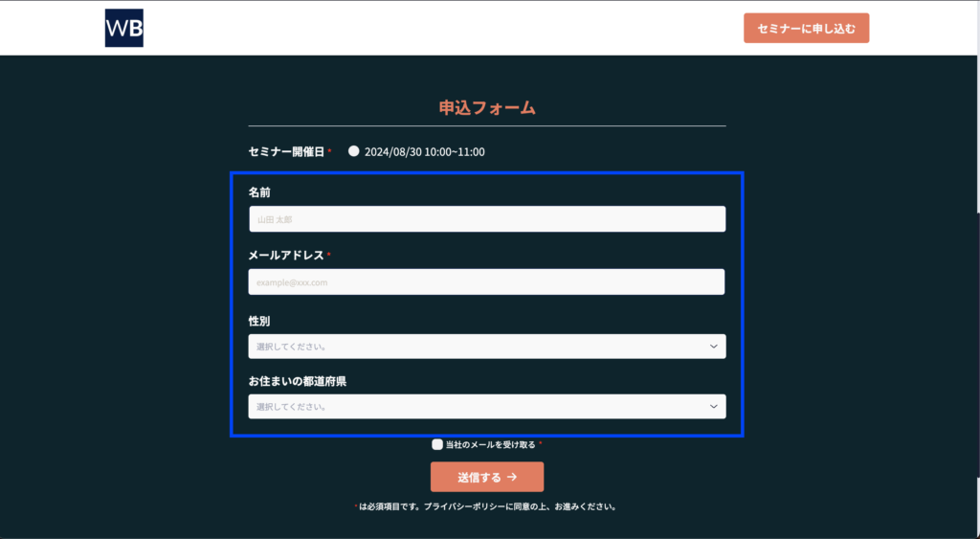Tick the 当社のメールを受け取る checkbox
This screenshot has height=539, width=980.
pos(437,444)
